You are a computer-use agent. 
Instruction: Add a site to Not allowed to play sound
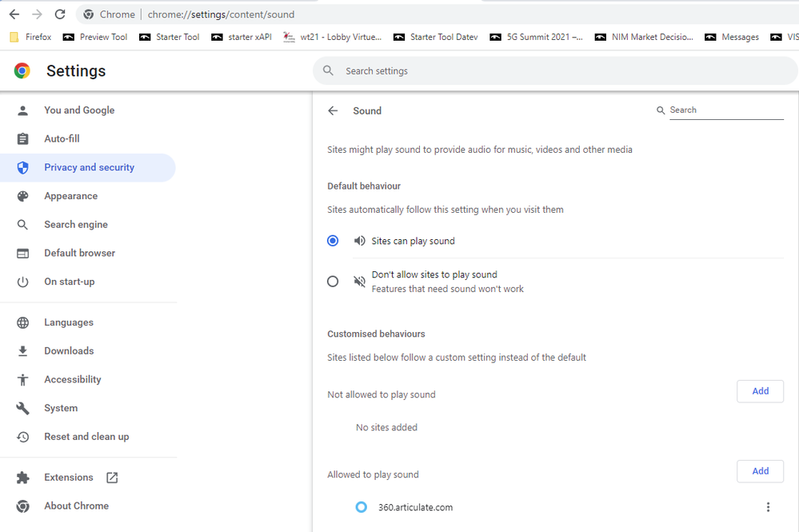pos(760,391)
